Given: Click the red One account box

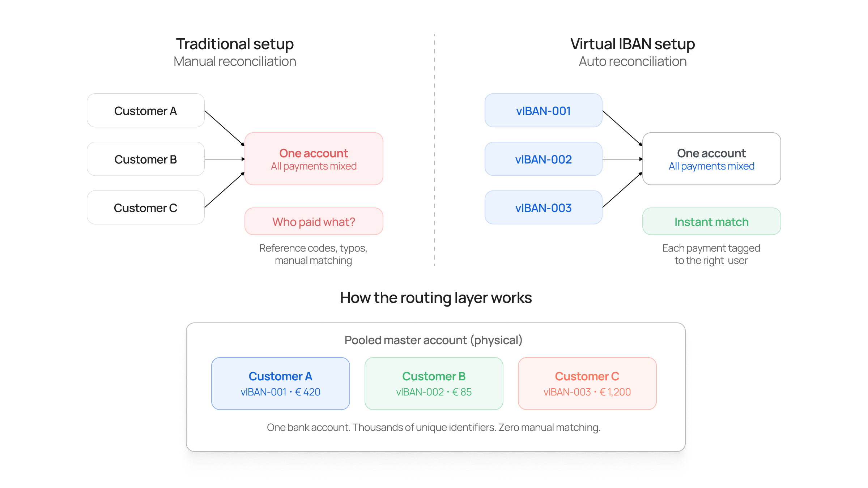Looking at the screenshot, I should pyautogui.click(x=313, y=158).
